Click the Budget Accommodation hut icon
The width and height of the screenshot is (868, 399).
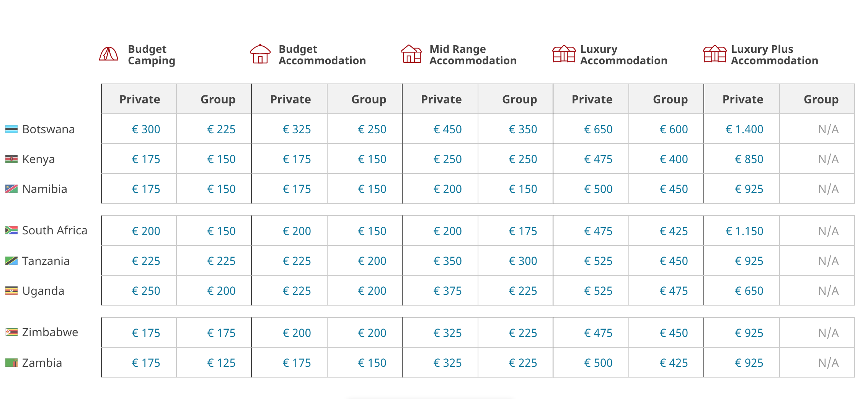pos(260,54)
